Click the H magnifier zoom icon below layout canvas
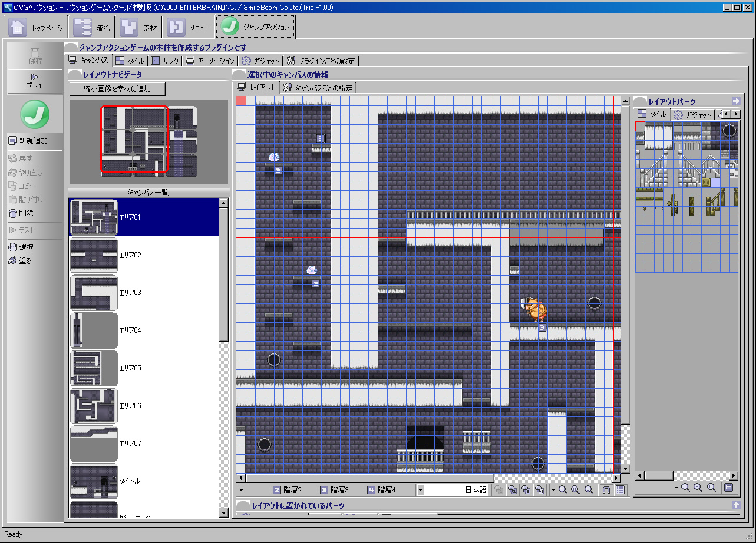756x543 pixels. click(x=576, y=490)
